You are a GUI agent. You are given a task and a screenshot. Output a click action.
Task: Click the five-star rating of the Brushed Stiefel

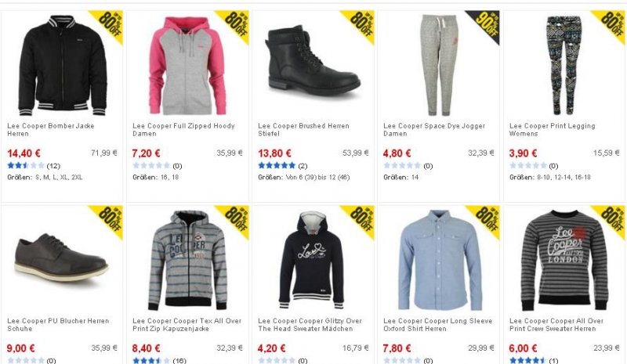[x=277, y=165]
